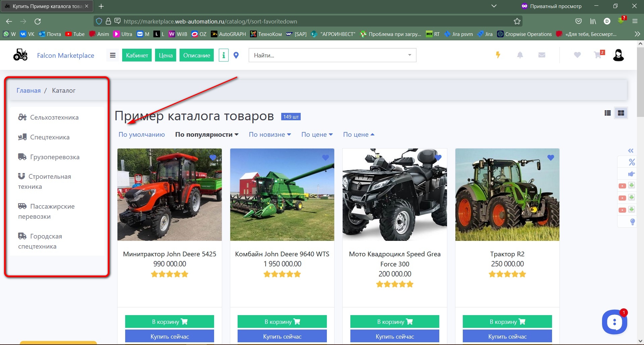
Task: Open a new browser tab
Action: [101, 6]
